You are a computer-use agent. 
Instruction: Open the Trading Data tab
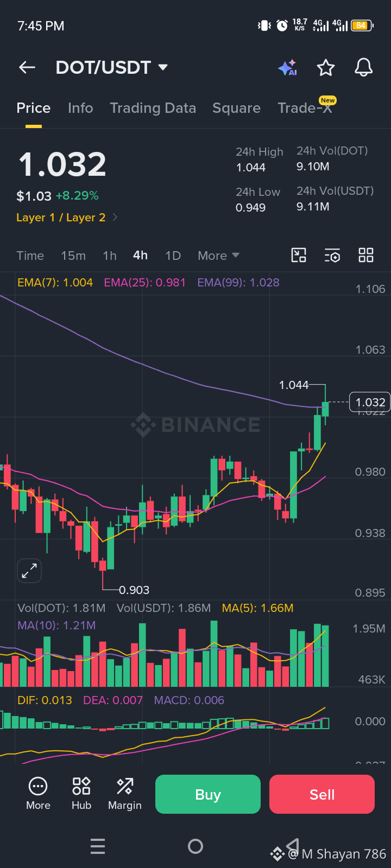coord(153,108)
